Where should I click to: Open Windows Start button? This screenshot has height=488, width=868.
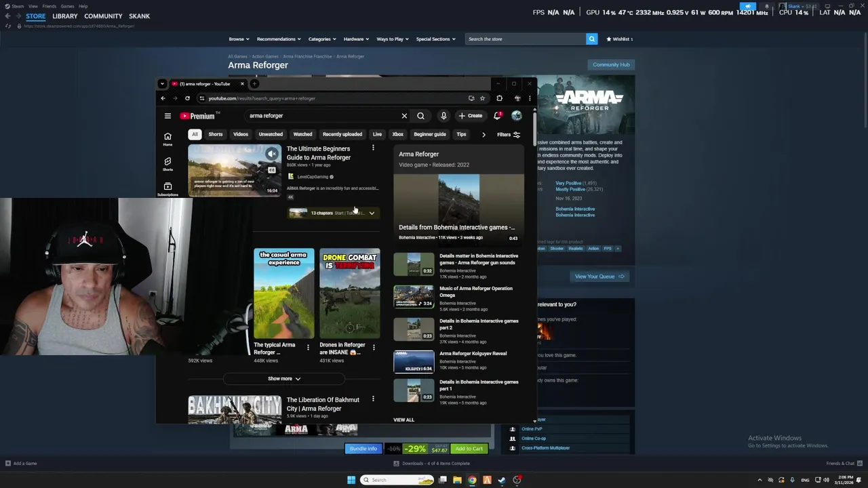coord(351,480)
